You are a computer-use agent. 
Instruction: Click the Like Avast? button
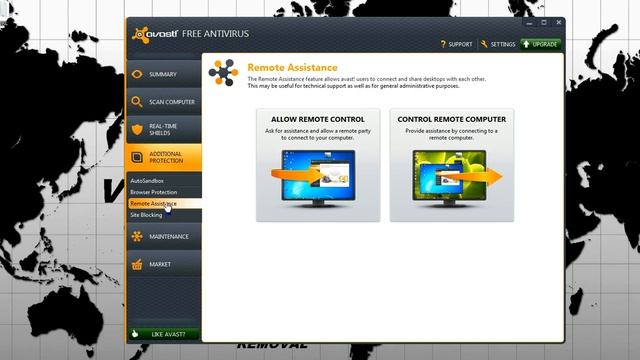pyautogui.click(x=164, y=334)
